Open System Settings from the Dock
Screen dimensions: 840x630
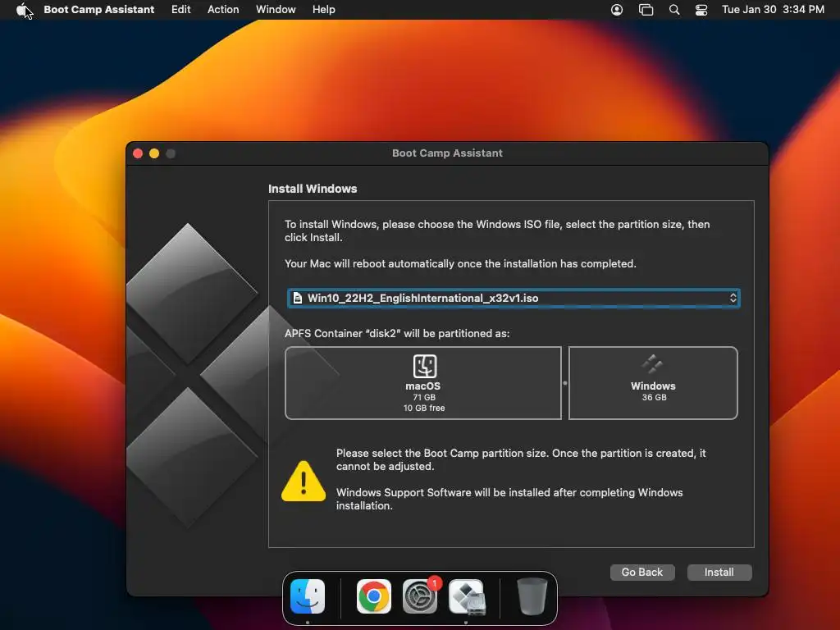tap(420, 596)
